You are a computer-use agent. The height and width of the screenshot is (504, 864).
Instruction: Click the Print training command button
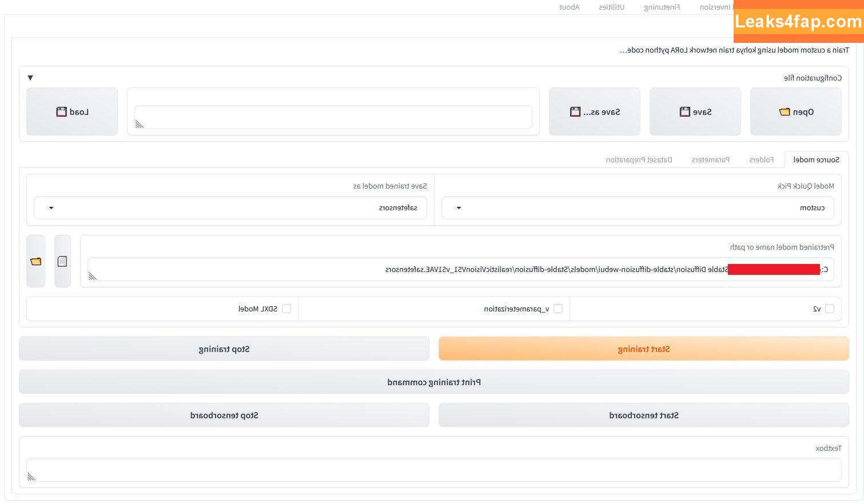click(x=434, y=382)
